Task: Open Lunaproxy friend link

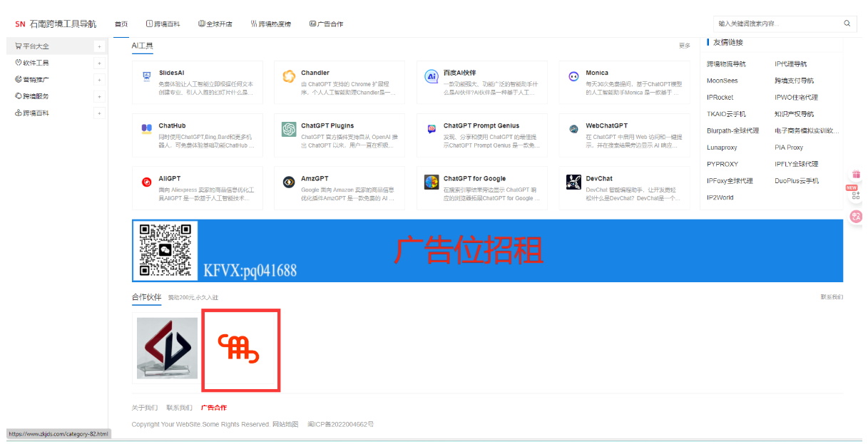Action: coord(722,148)
